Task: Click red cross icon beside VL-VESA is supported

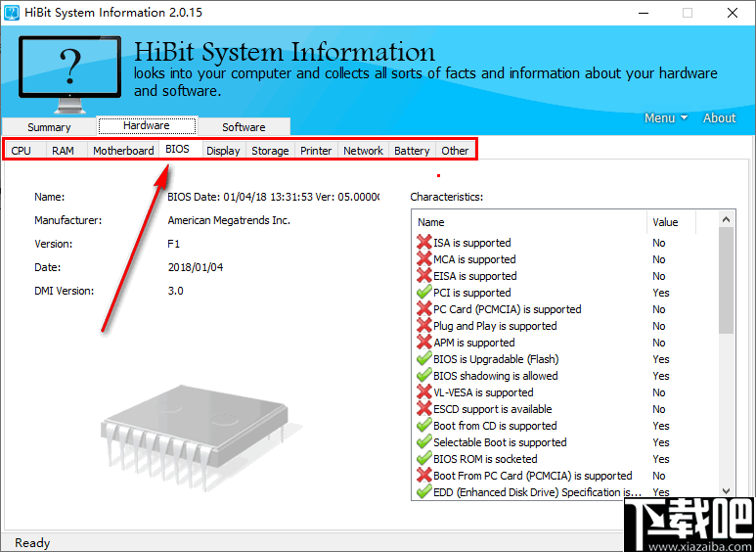Action: [x=423, y=392]
